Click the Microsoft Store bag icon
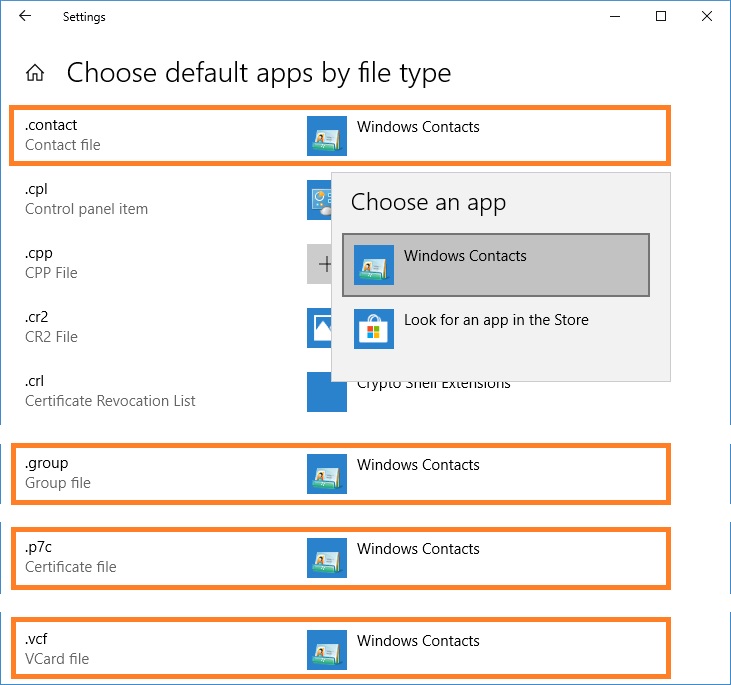The image size is (731, 685). tap(373, 329)
